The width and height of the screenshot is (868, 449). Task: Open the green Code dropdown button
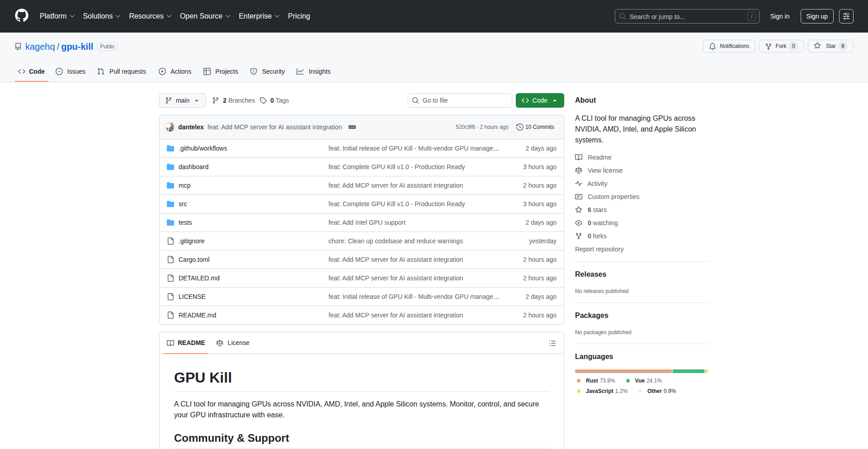540,100
